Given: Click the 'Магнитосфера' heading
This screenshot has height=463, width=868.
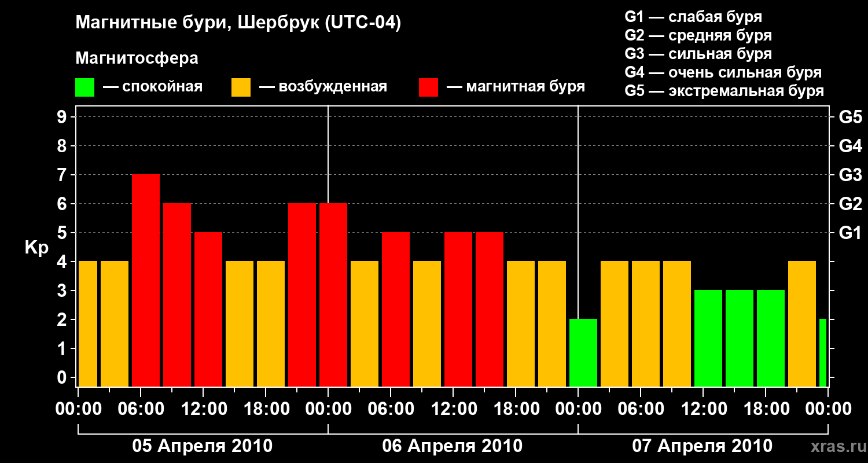Looking at the screenshot, I should (137, 58).
